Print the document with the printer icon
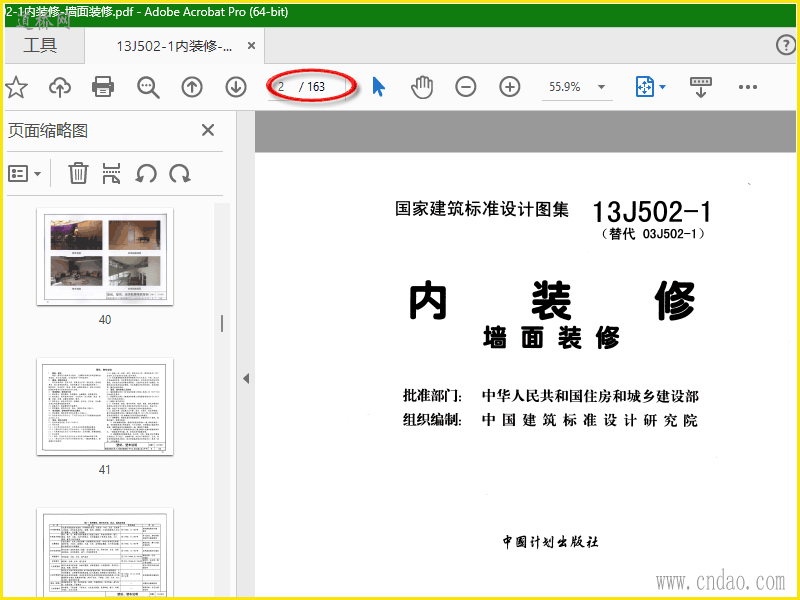The height and width of the screenshot is (600, 800). click(x=103, y=87)
